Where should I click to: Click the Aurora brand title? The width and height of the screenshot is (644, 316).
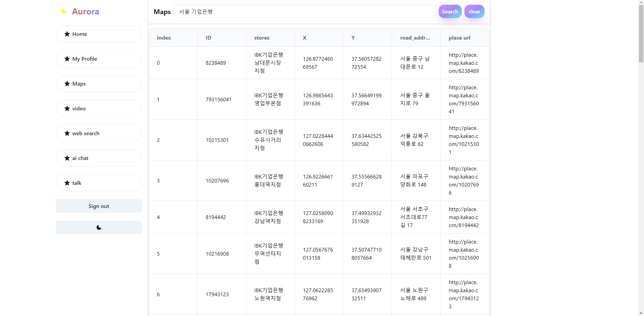point(86,11)
